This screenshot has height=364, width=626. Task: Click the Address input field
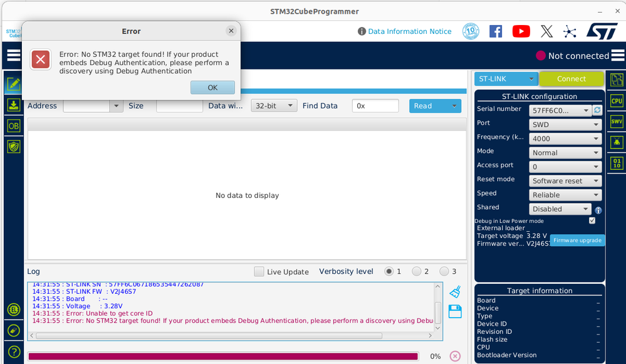click(x=86, y=106)
